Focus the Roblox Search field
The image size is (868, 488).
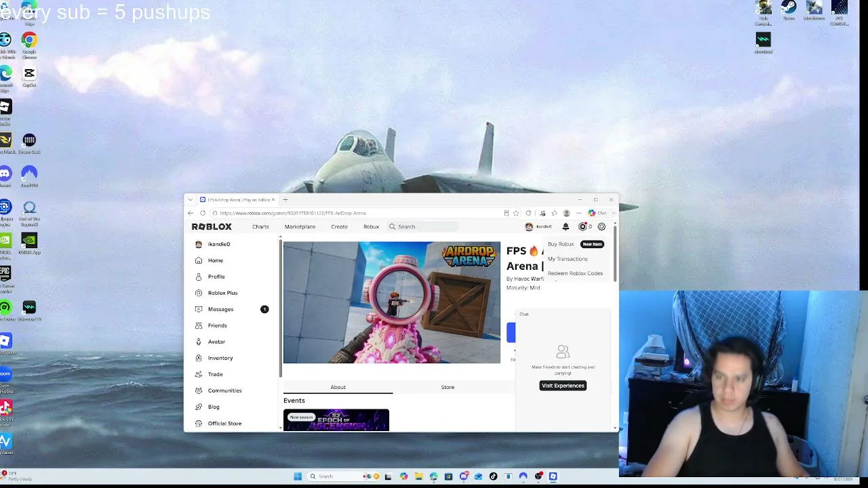pos(423,226)
